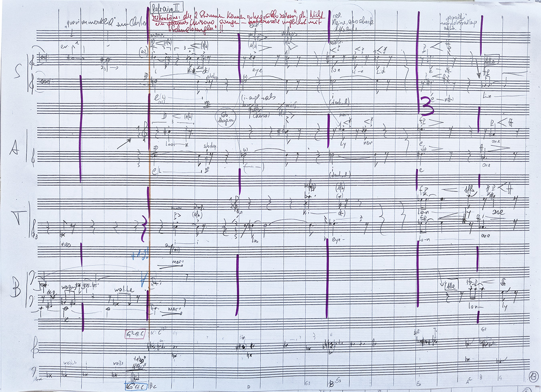The height and width of the screenshot is (392, 541).
Task: Click the blue "+12" annotation
Action: click(140, 253)
